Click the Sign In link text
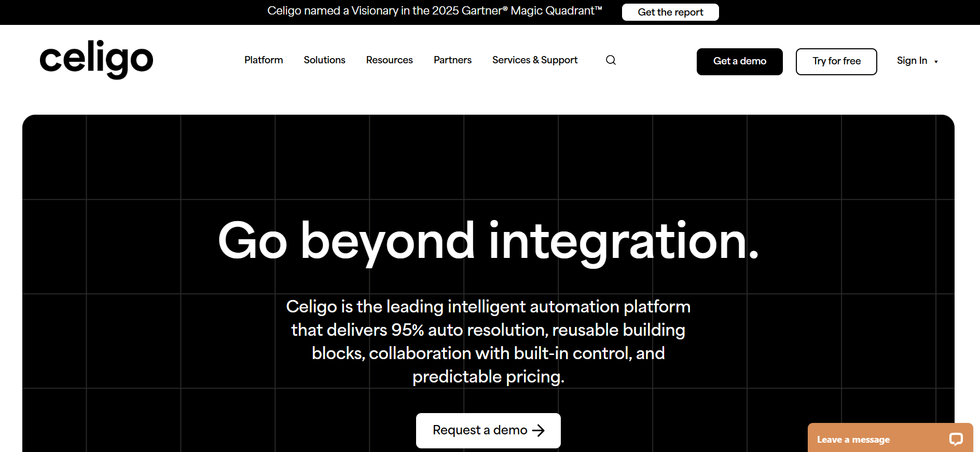 912,61
